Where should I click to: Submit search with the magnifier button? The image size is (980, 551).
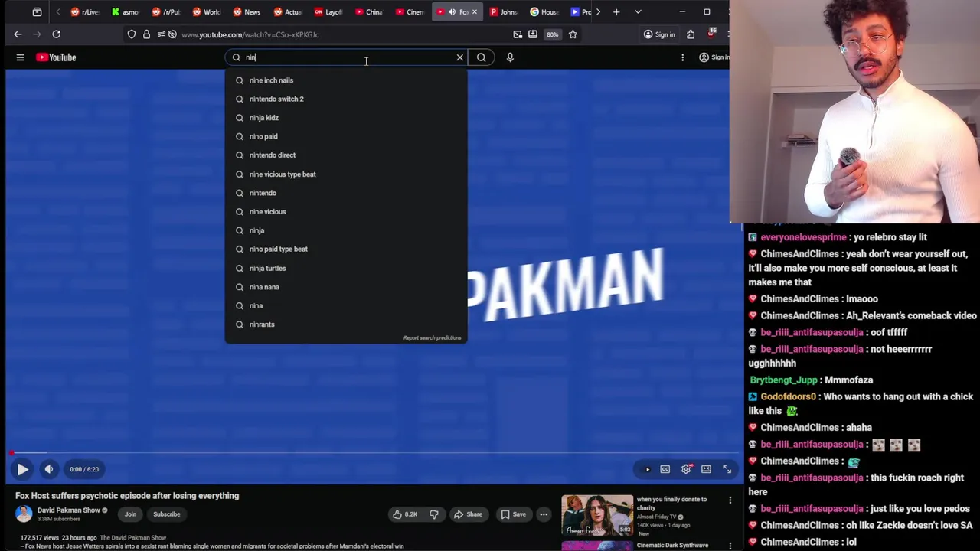(482, 57)
